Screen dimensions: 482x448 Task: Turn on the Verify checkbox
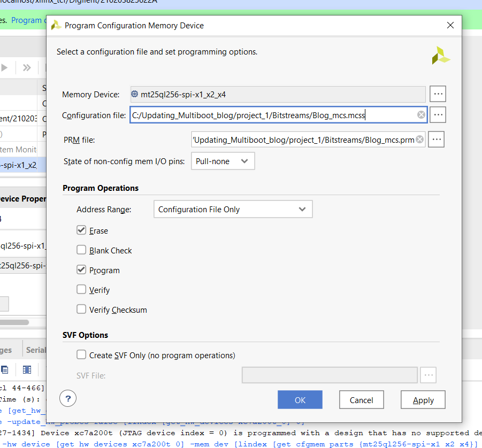pos(81,290)
